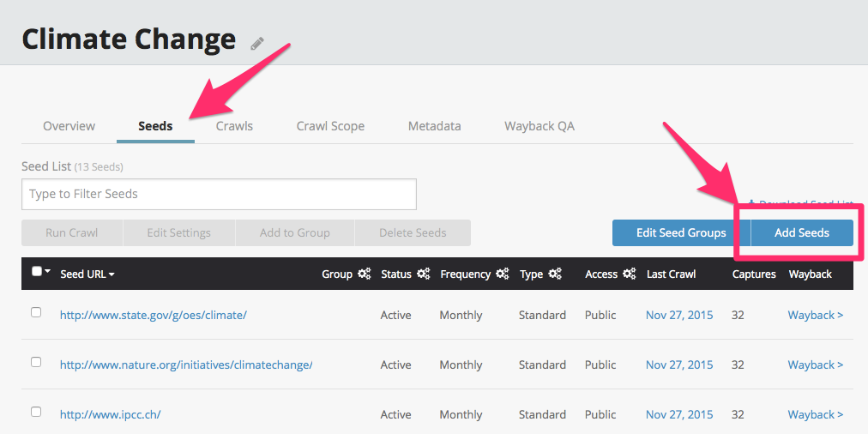Check the box next to ipcc.ch seed
Viewport: 868px width, 434px height.
36,413
